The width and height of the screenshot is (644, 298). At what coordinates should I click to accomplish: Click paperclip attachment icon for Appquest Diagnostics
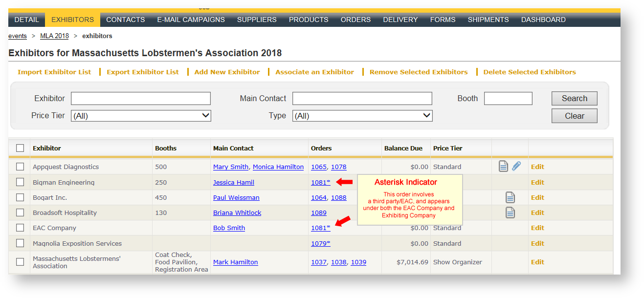click(x=516, y=167)
